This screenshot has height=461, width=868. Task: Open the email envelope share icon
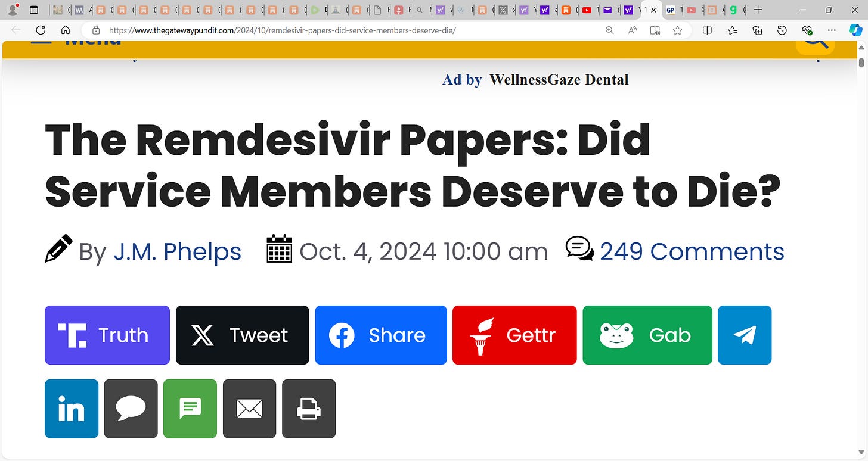[x=249, y=409]
